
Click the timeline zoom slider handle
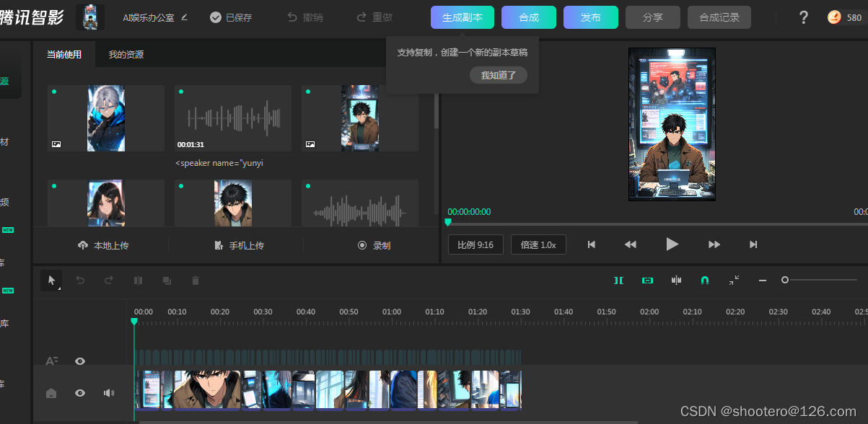[x=785, y=280]
